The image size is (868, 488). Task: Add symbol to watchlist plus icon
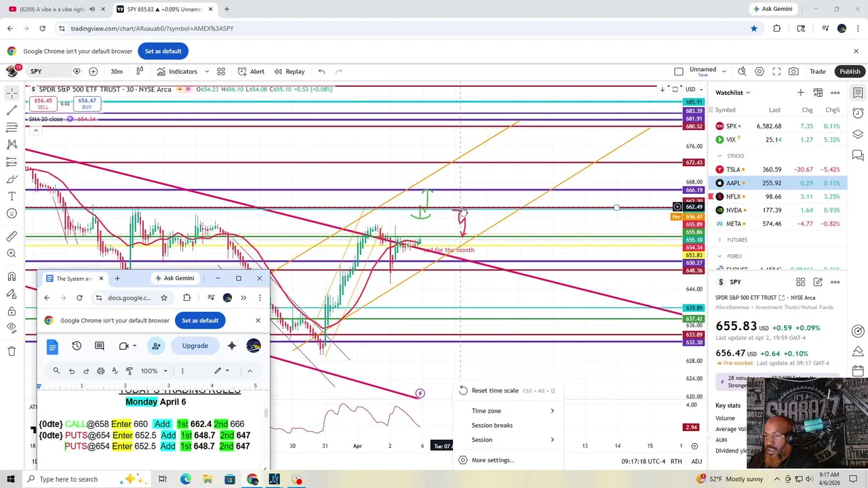coord(801,93)
